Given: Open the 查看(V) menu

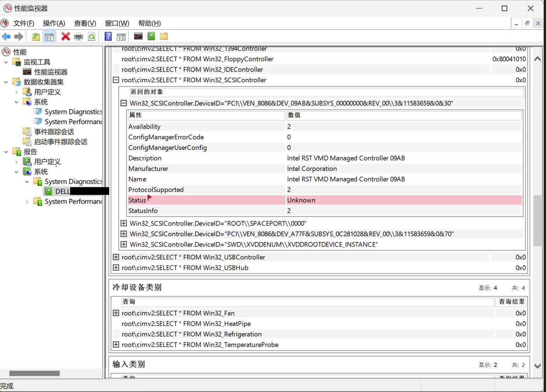Looking at the screenshot, I should coord(85,23).
